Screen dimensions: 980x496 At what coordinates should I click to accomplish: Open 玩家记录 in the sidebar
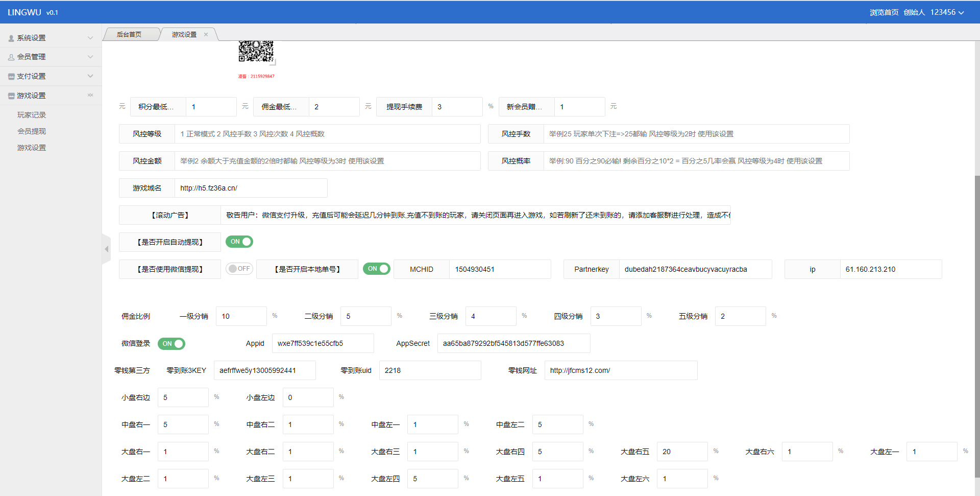point(32,115)
